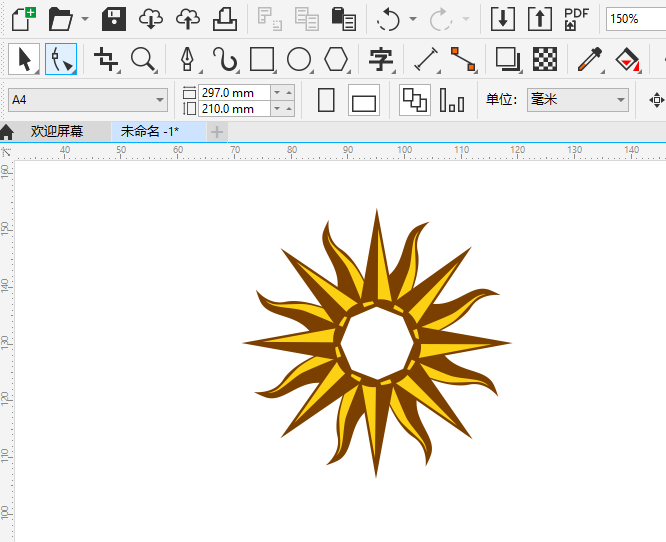Undo the last action
This screenshot has width=666, height=542.
[x=388, y=19]
